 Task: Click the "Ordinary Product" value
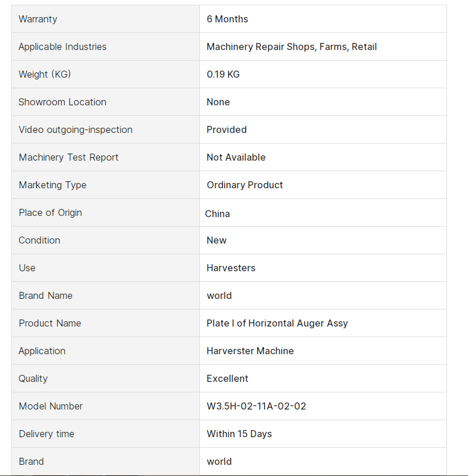pos(245,185)
